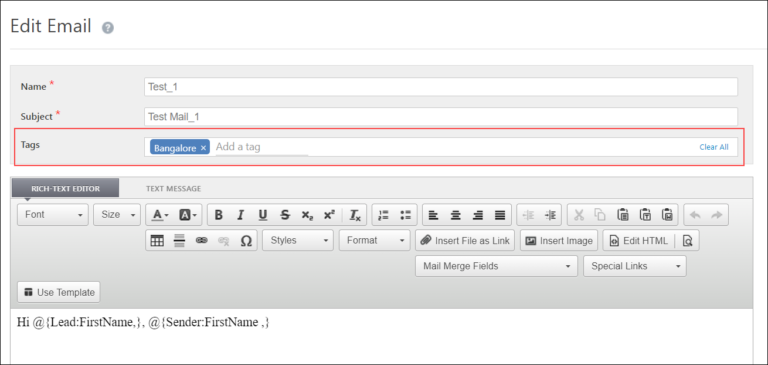Insert a numbered list

point(384,215)
